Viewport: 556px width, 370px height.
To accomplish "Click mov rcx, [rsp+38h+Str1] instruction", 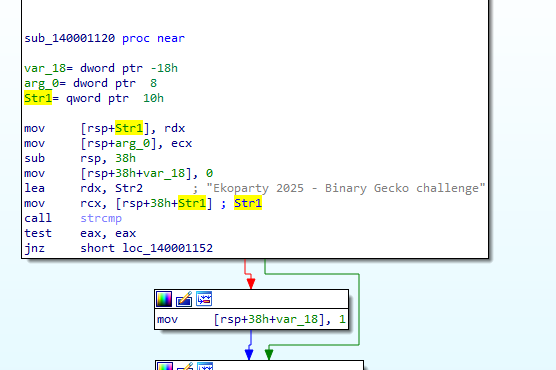I will (118, 203).
